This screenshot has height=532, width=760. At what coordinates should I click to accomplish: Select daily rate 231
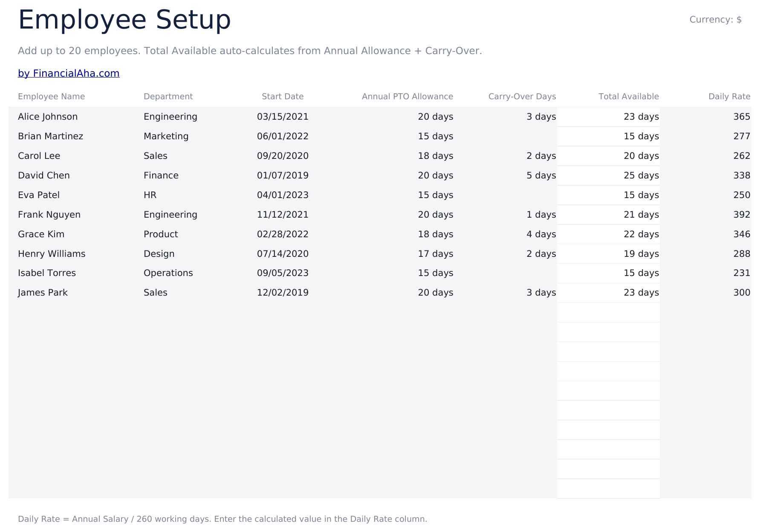click(x=742, y=273)
